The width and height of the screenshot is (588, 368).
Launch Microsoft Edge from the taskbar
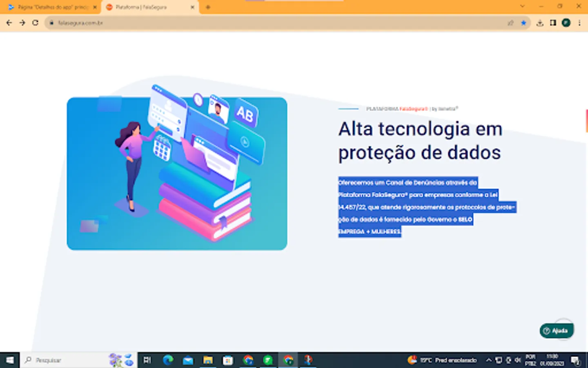(168, 360)
